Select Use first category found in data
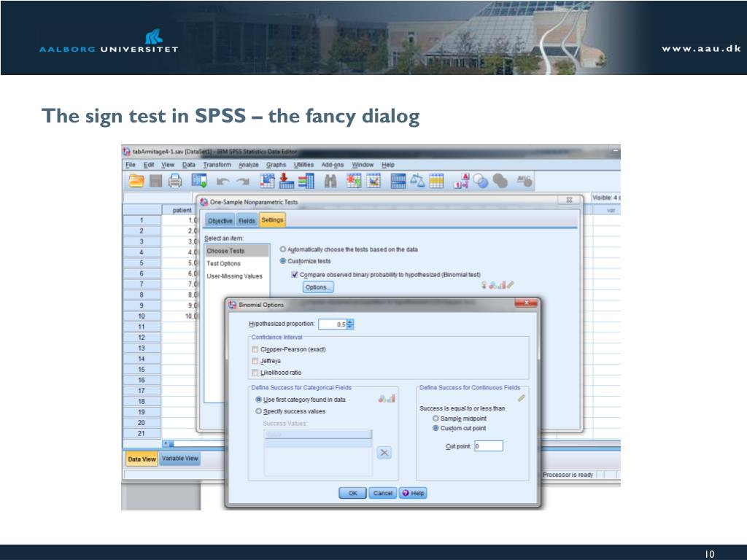This screenshot has width=747, height=560. click(x=259, y=400)
